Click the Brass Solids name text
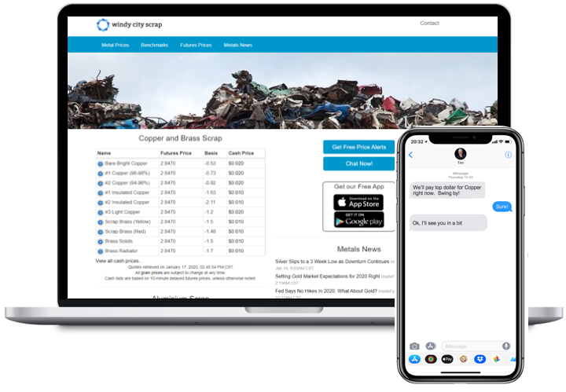This screenshot has height=392, width=566. coord(119,241)
